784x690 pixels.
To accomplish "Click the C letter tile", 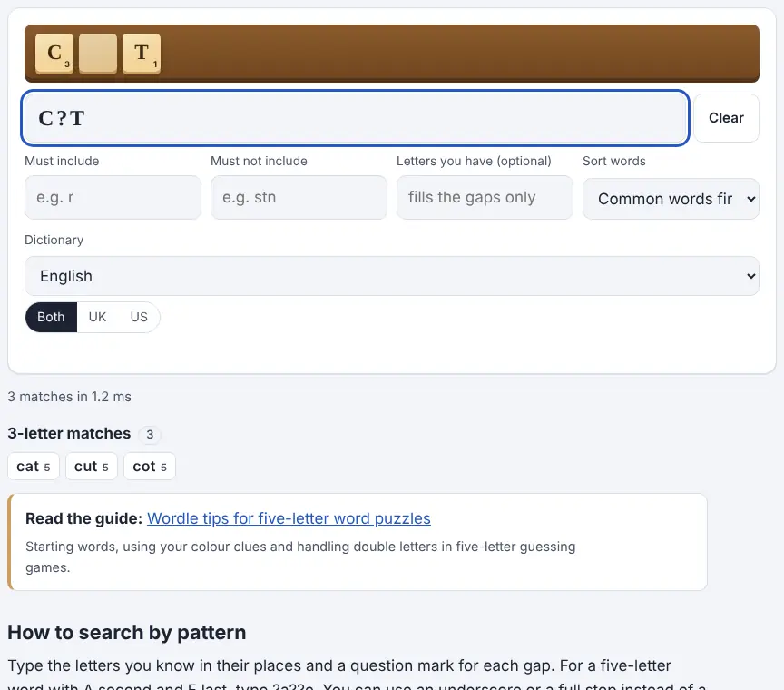I will coord(54,54).
